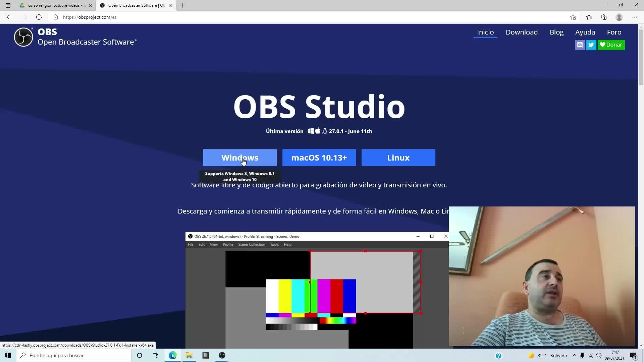Show hidden tray icons chevron
Image resolution: width=644 pixels, height=362 pixels.
pos(574,355)
